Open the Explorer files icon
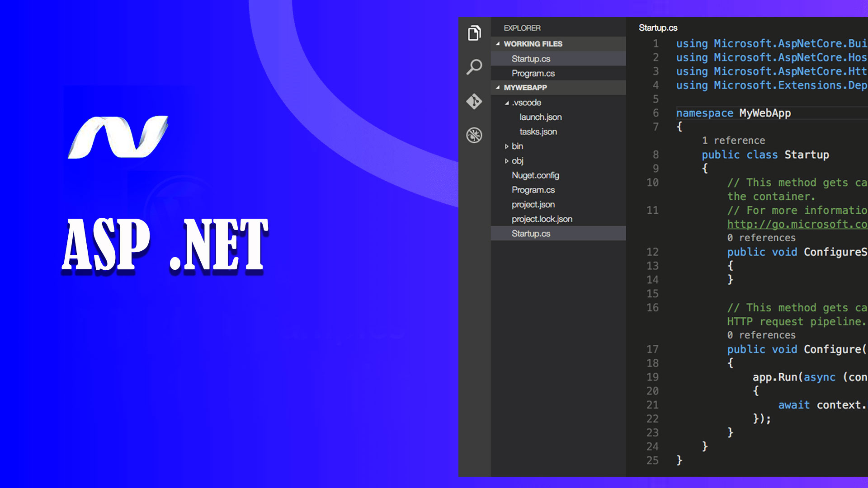868x488 pixels. click(x=474, y=33)
